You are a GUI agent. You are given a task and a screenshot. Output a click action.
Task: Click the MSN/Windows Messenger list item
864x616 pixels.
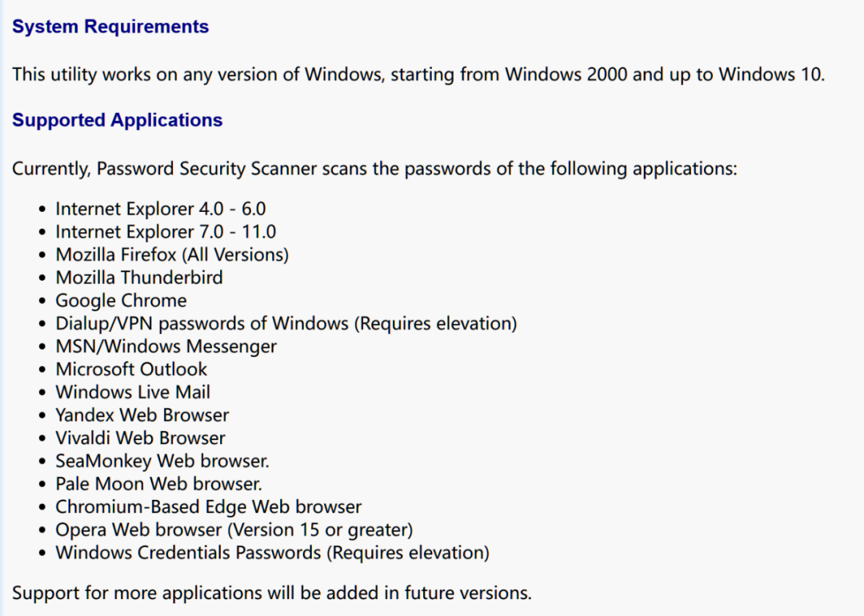point(166,346)
